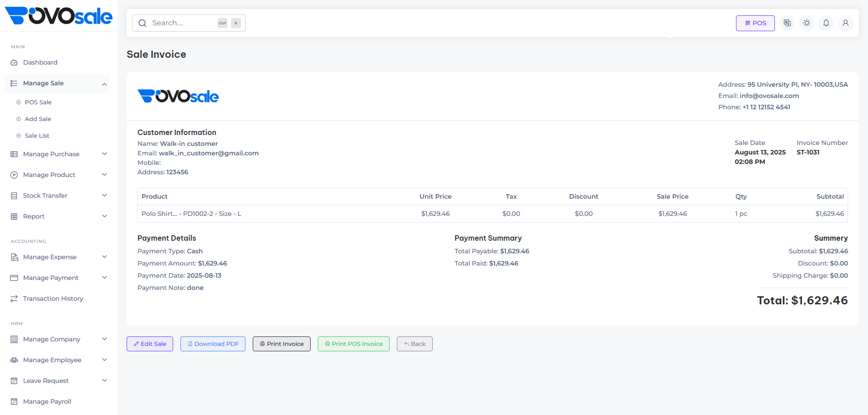Open Add Sale submenu item
868x415 pixels.
pyautogui.click(x=38, y=119)
